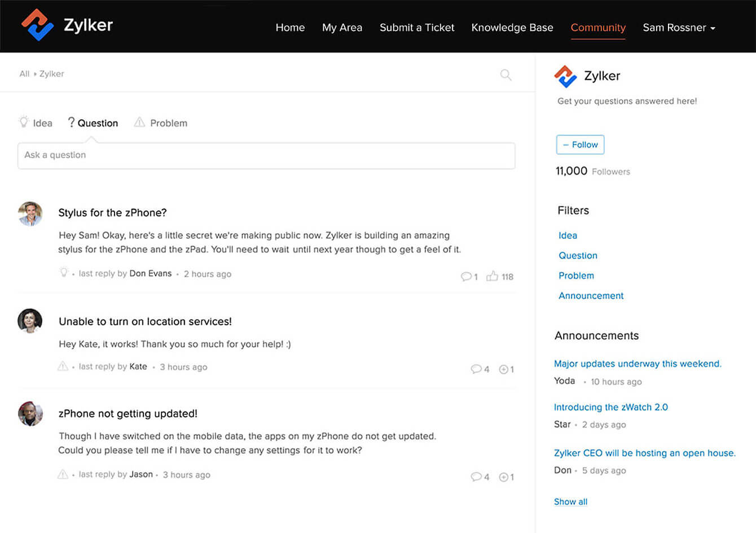Open the 'Stylus for the zPhone?' post
Screen dimensions: 756x533
click(x=113, y=213)
